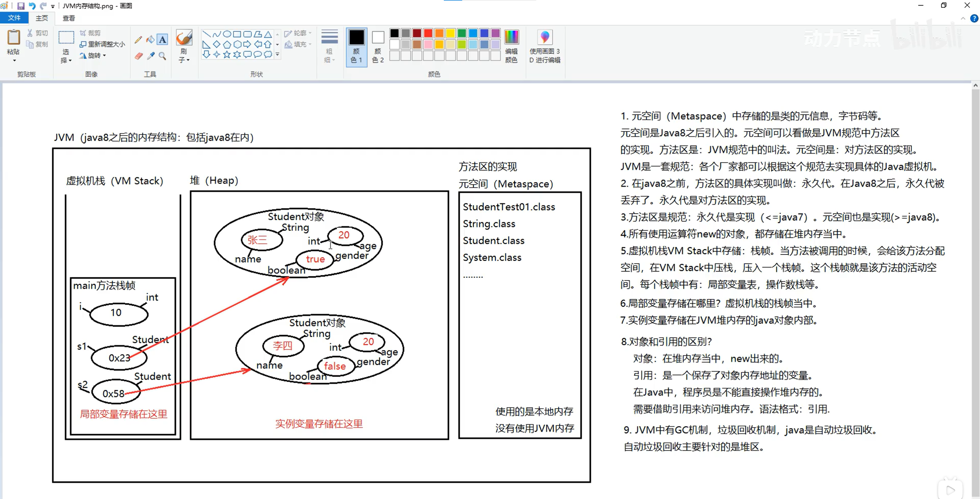Screen dimensions: 980x499
Task: Expand the Brushes (刷子) dropdown arrow
Action: (x=188, y=60)
